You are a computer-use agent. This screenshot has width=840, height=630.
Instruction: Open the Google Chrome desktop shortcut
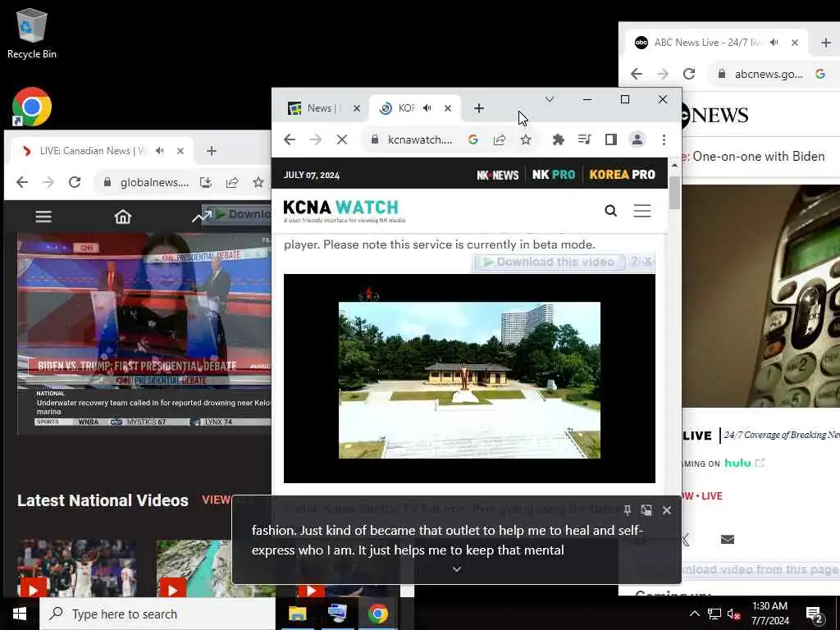(32, 107)
